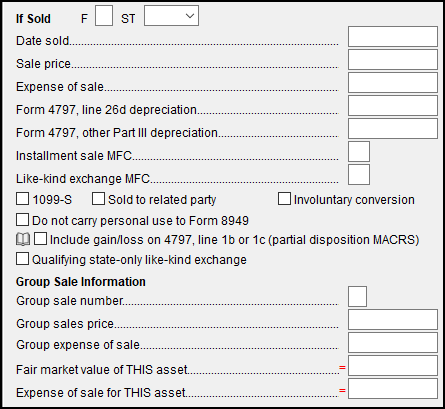The width and height of the screenshot is (445, 409).
Task: Click the Like-kind exchange MFC box
Action: tap(359, 175)
